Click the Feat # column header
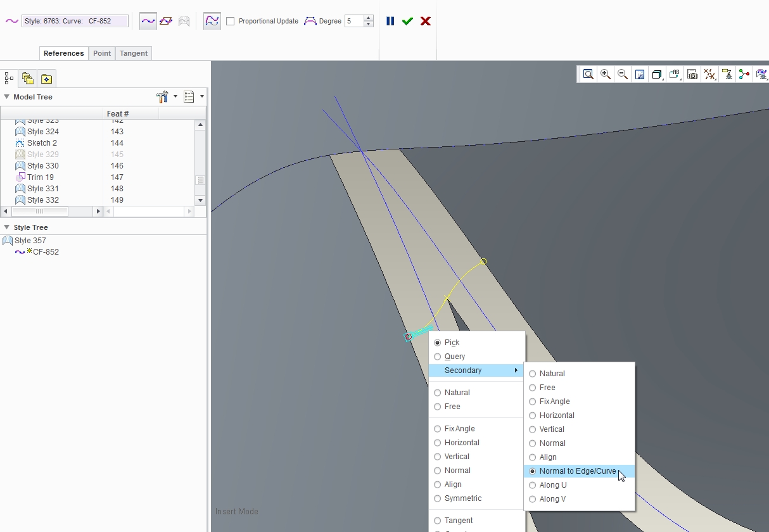The image size is (769, 532). (x=130, y=114)
